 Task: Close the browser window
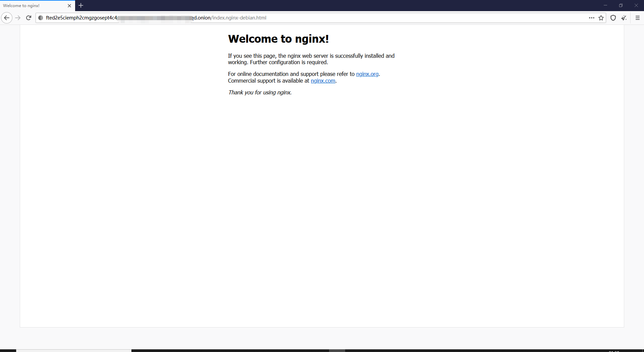pos(636,5)
